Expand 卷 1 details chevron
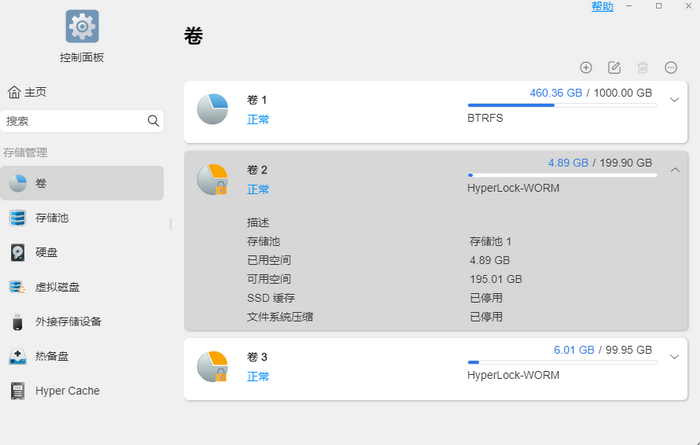This screenshot has width=700, height=445. pos(675,100)
